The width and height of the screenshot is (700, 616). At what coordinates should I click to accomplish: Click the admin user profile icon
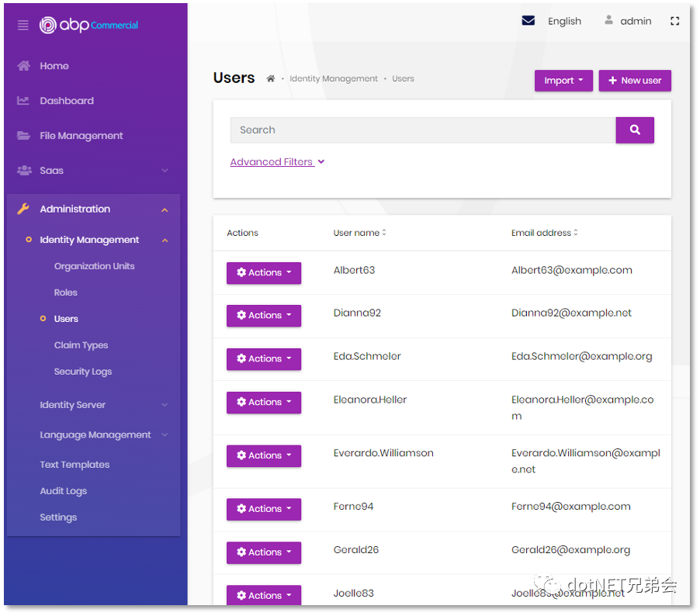click(x=609, y=21)
